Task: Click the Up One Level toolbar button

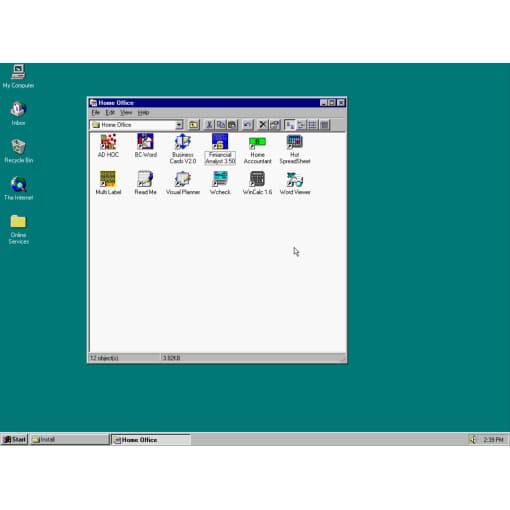Action: coord(193,125)
